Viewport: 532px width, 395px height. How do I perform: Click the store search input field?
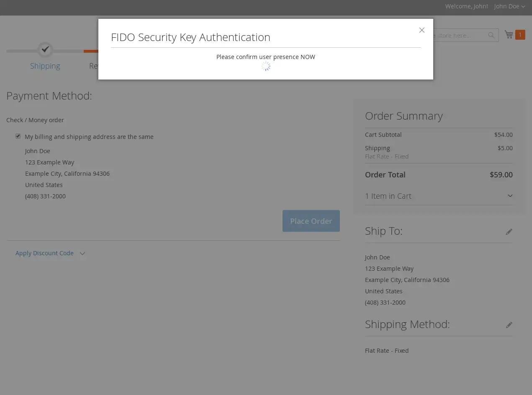[x=460, y=35]
